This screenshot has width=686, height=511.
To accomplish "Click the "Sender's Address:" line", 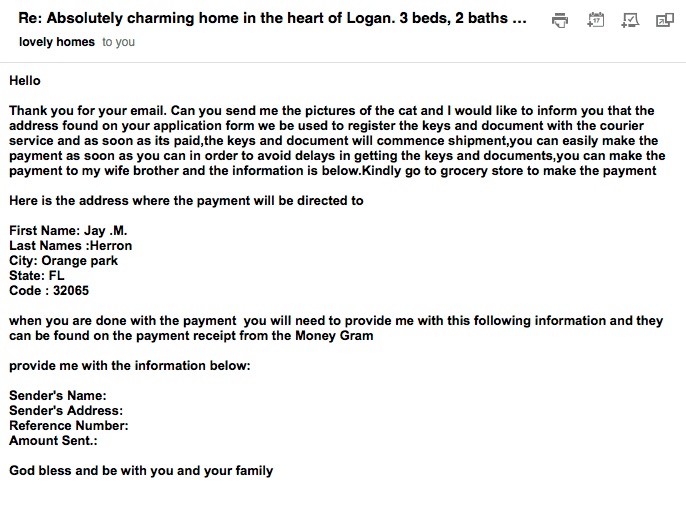I will pyautogui.click(x=66, y=410).
